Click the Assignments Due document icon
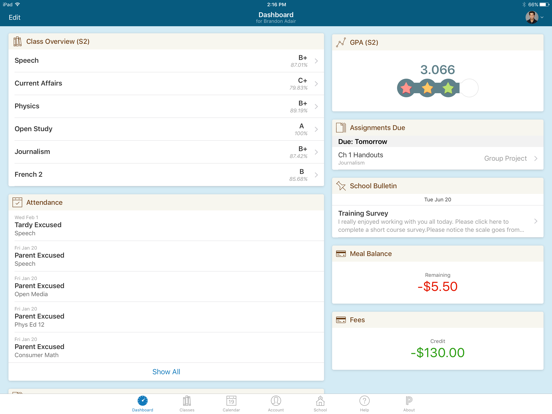The width and height of the screenshot is (552, 414). [x=341, y=127]
